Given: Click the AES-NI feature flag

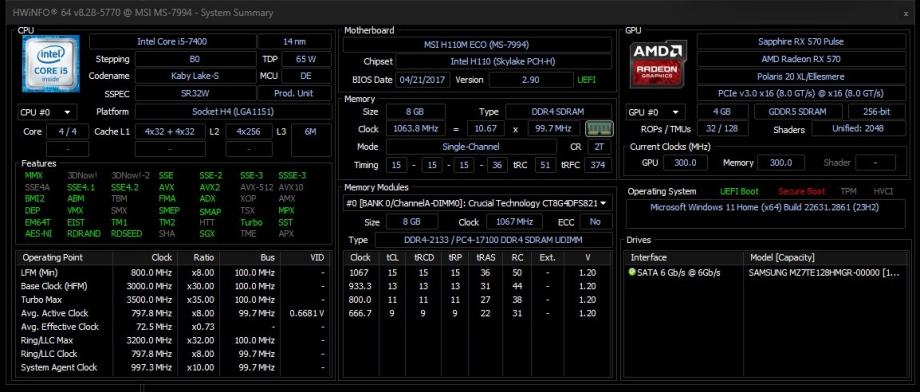Looking at the screenshot, I should click(38, 234).
